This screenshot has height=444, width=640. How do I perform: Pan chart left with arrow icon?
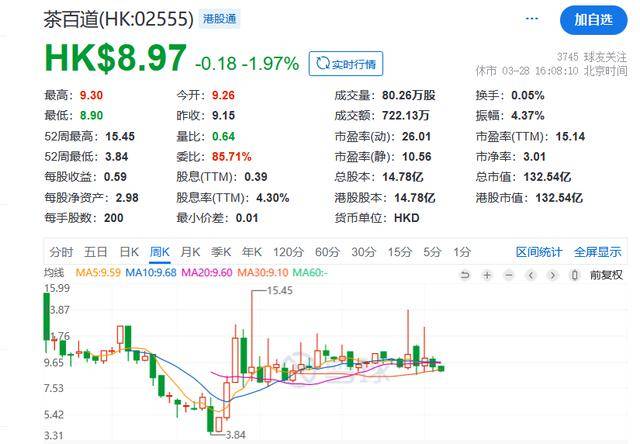point(531,275)
